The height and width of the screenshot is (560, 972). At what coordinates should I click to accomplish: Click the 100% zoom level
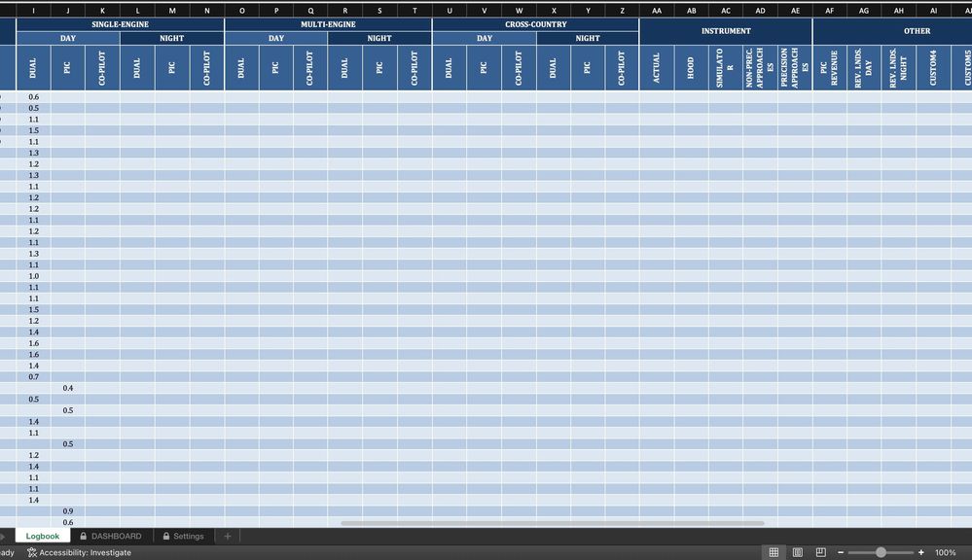pyautogui.click(x=945, y=552)
